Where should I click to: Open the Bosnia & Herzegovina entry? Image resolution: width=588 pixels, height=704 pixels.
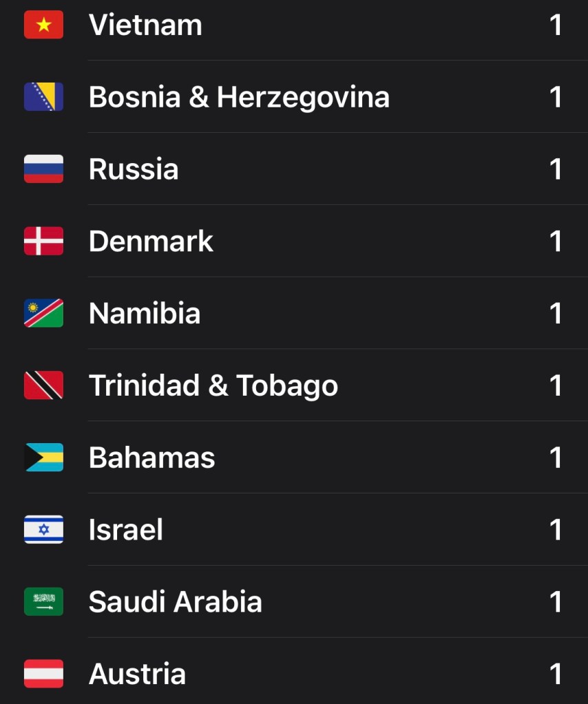click(239, 97)
